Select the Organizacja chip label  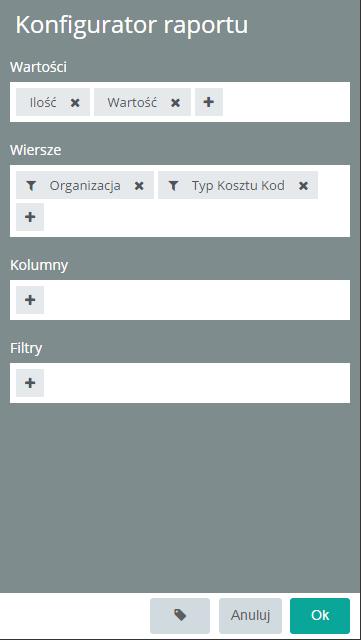point(85,186)
